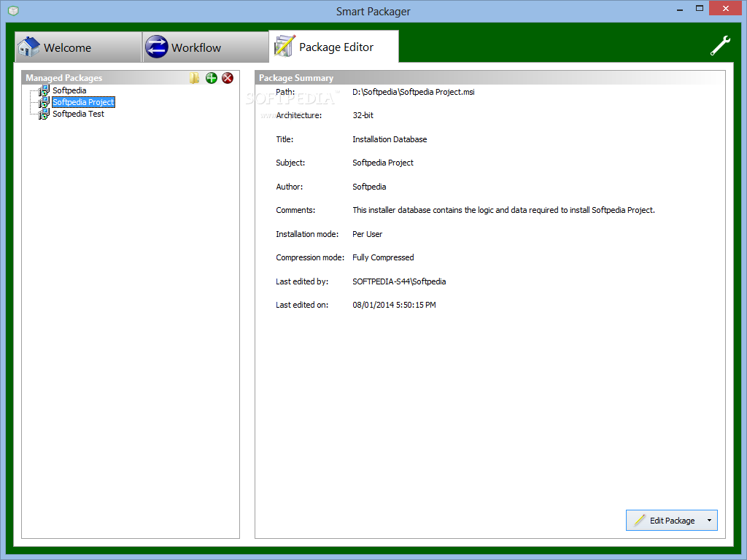Select Softpedia Test in the tree
This screenshot has height=560, width=747.
78,114
